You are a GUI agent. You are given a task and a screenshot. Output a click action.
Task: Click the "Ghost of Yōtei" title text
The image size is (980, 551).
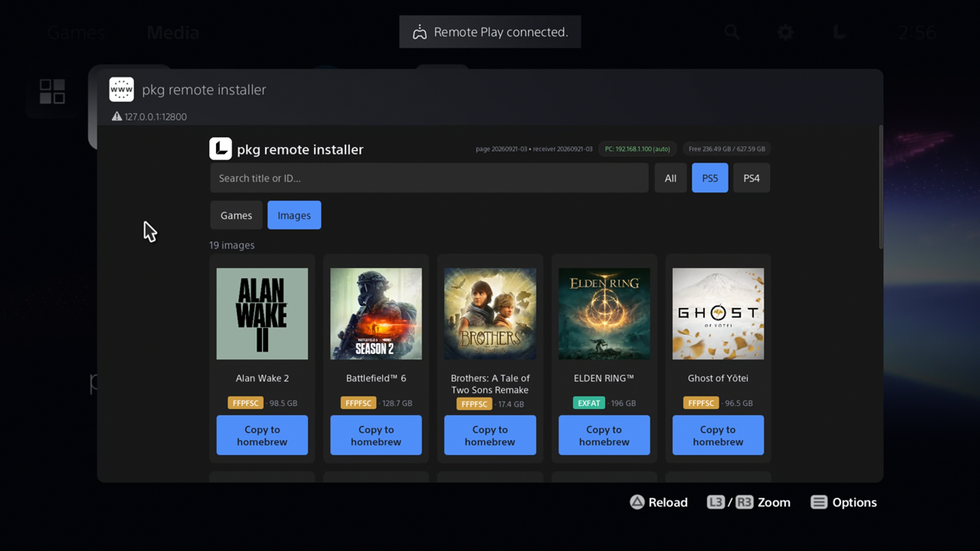[718, 378]
